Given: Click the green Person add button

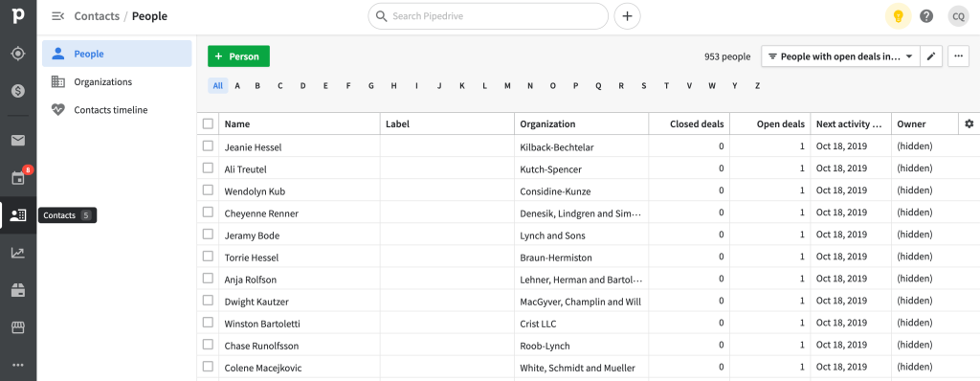Looking at the screenshot, I should pyautogui.click(x=238, y=56).
